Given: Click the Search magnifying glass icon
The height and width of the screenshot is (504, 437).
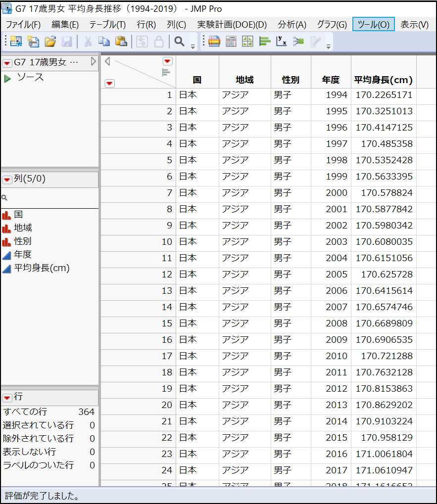Looking at the screenshot, I should (180, 42).
